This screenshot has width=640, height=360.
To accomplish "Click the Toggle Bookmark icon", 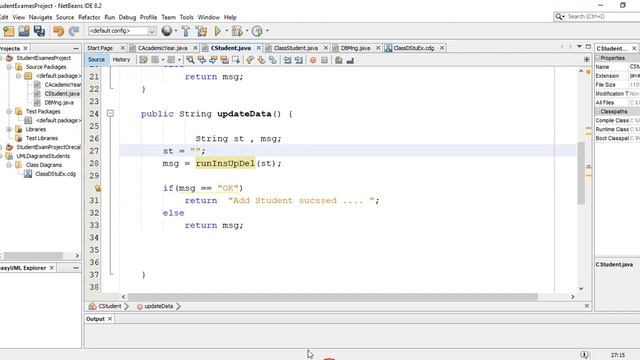I will click(x=273, y=60).
